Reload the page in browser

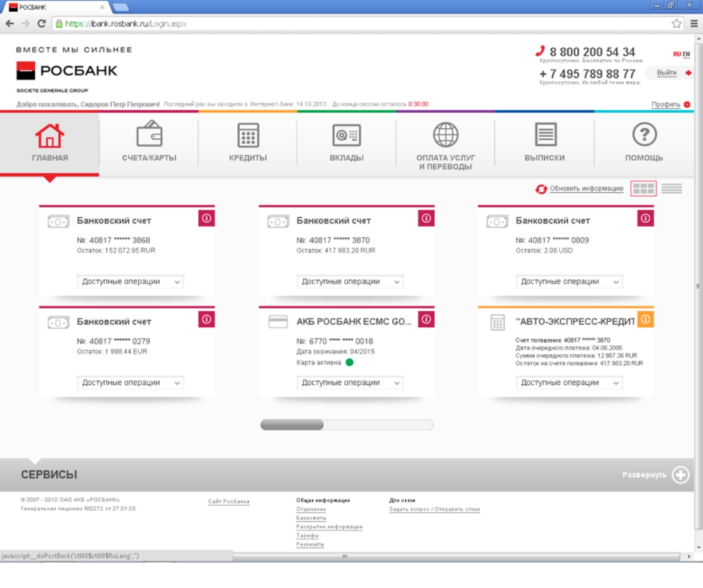[41, 24]
